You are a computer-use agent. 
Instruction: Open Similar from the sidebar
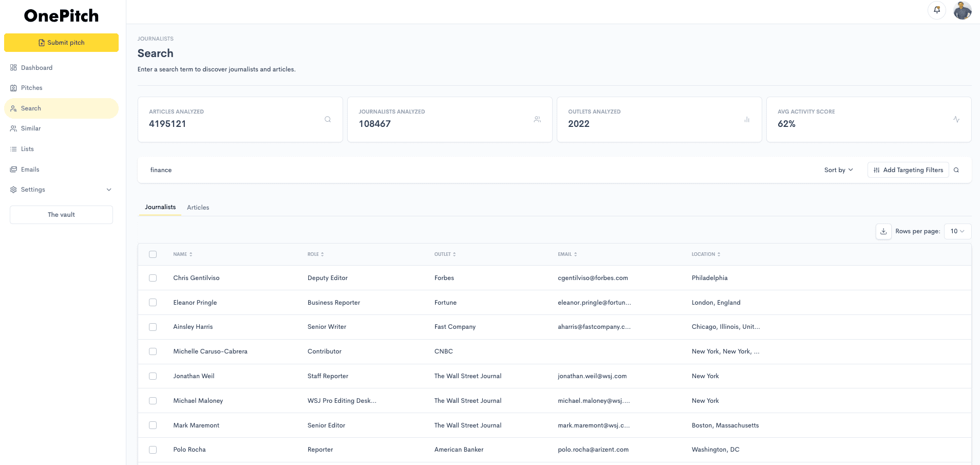click(x=61, y=128)
